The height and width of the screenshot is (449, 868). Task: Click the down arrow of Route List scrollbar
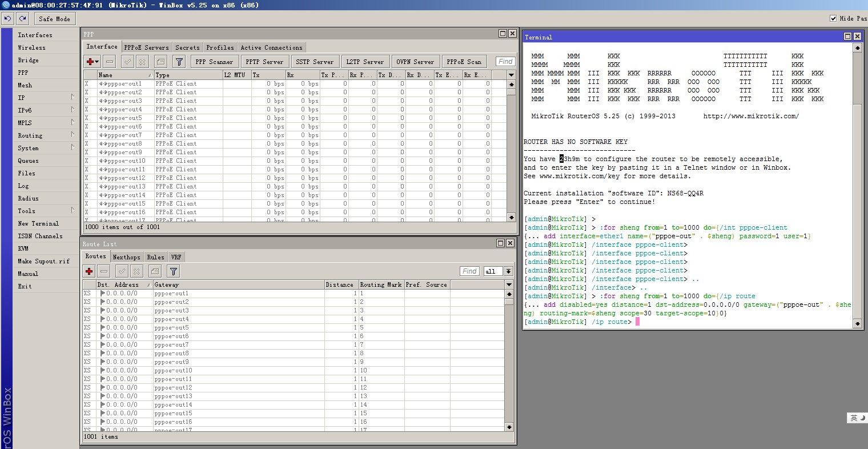pyautogui.click(x=509, y=427)
